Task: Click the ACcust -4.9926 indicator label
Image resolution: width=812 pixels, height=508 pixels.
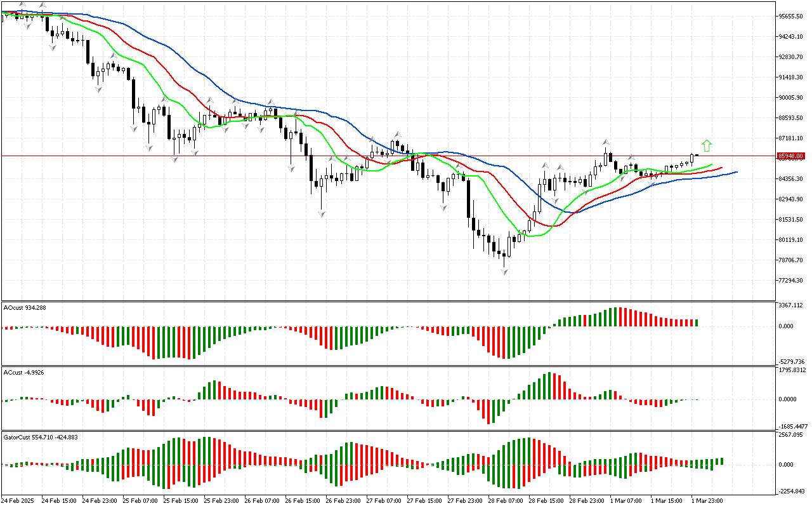Action: (24, 372)
